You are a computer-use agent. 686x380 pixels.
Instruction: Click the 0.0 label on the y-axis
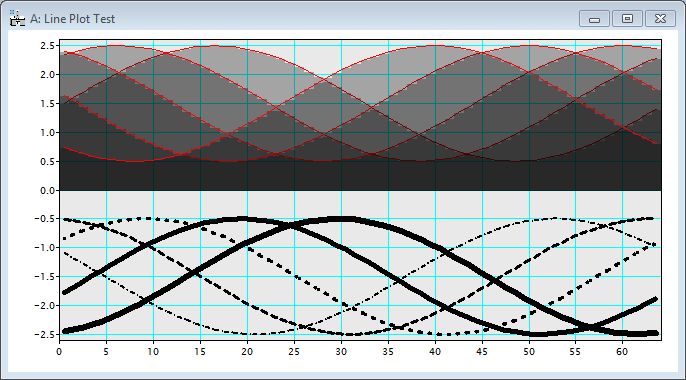(x=48, y=191)
